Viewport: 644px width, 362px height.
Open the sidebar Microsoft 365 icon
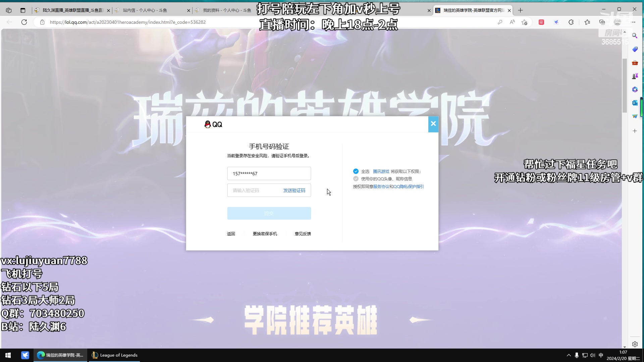pos(635,89)
